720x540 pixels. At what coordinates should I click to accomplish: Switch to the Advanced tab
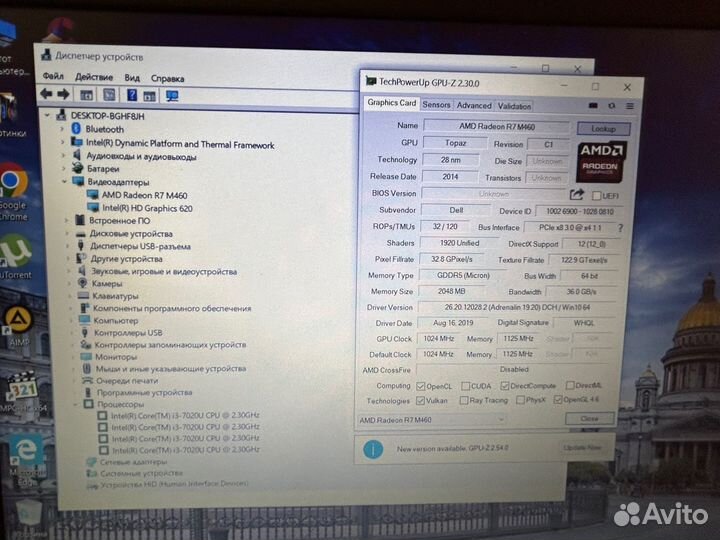click(474, 106)
